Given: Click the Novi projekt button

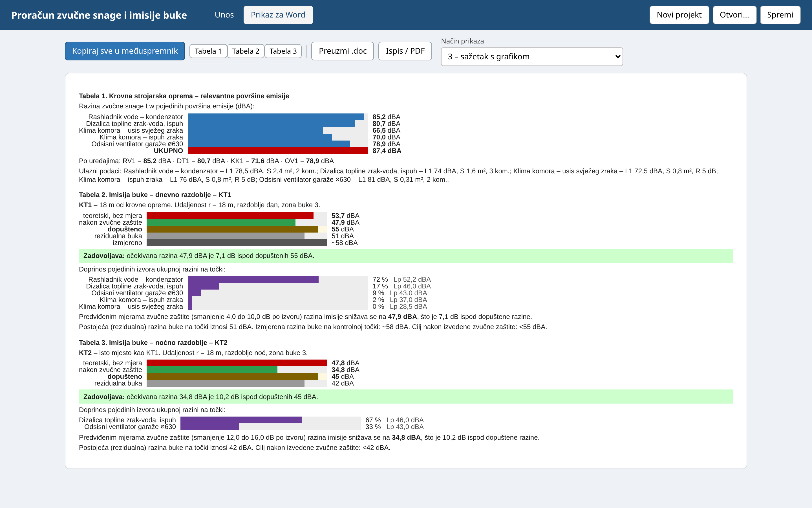Looking at the screenshot, I should coord(679,15).
